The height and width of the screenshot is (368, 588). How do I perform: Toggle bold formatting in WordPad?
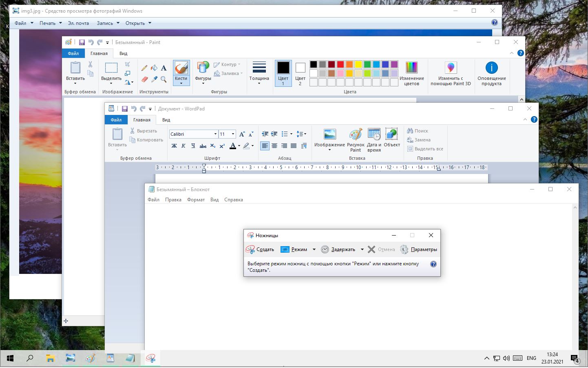[174, 146]
